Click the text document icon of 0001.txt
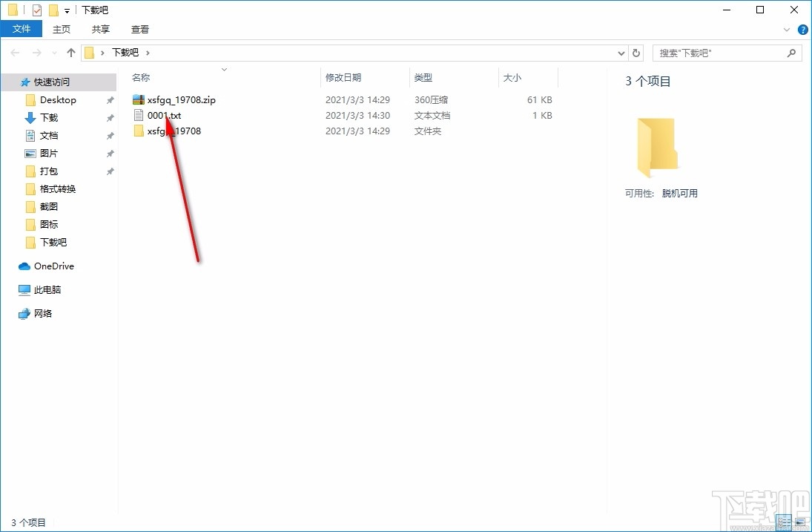Viewport: 812px width, 532px height. pos(138,115)
